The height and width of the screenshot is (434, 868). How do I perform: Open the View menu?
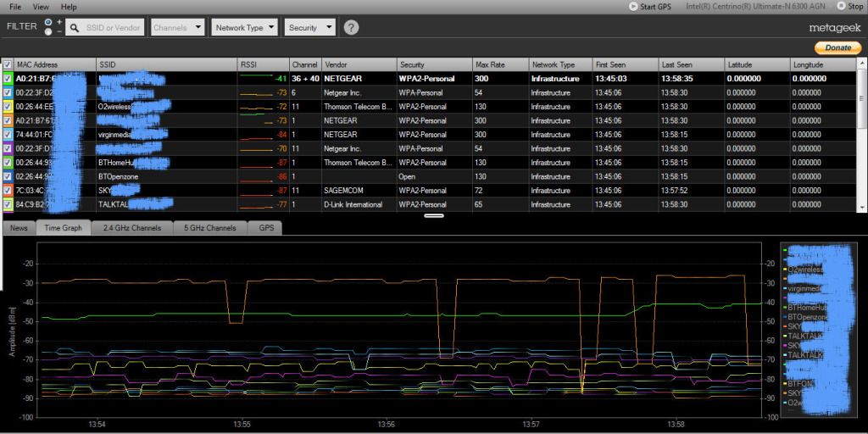[x=41, y=7]
